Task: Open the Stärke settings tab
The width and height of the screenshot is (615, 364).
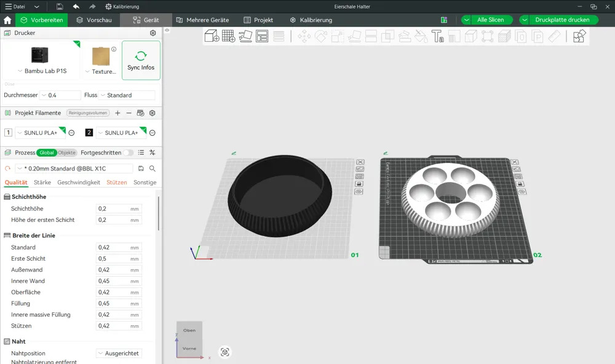Action: coord(42,183)
